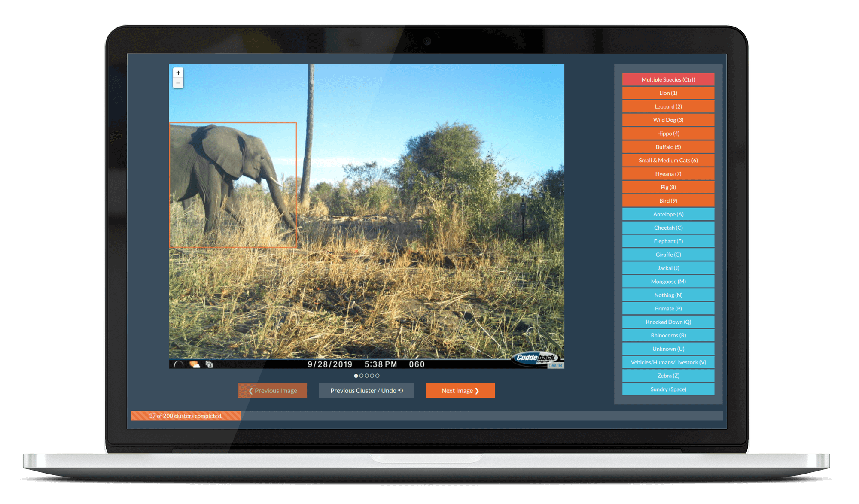
Task: Choose Multiple Species (Ctrl) option
Action: [668, 80]
